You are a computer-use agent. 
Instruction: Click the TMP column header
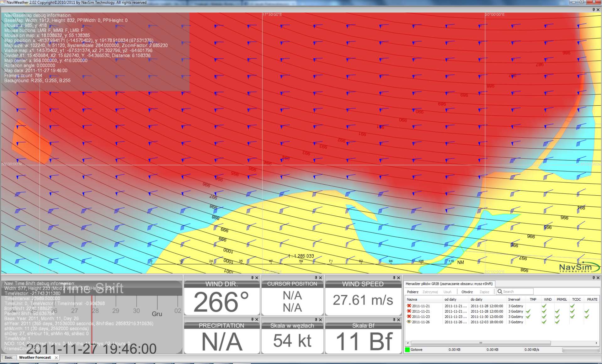point(533,299)
